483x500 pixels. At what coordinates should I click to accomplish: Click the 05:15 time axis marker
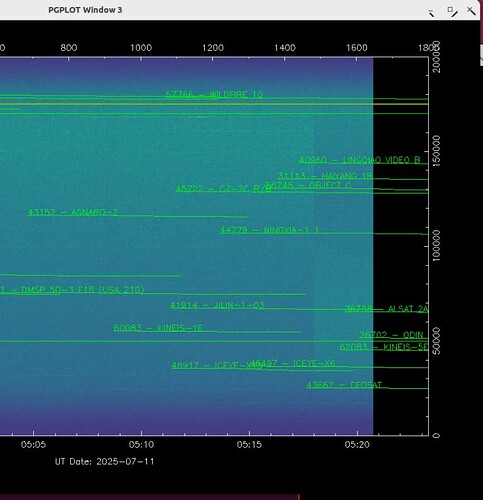click(249, 444)
